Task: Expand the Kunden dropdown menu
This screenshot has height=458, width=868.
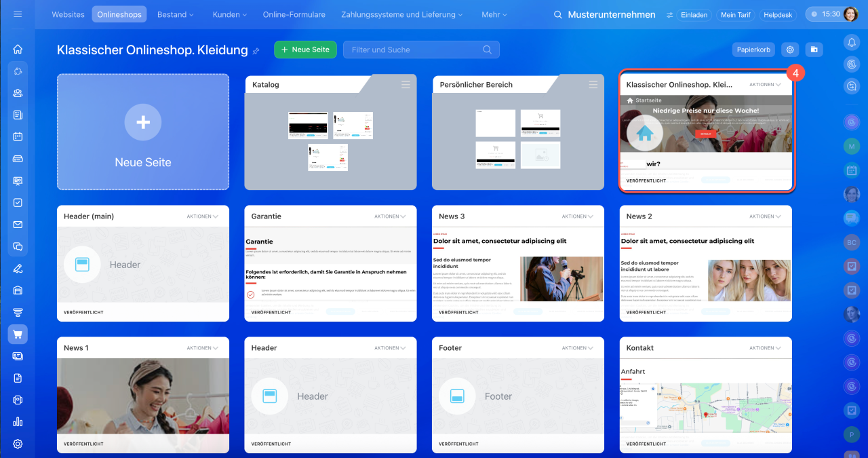Action: click(x=229, y=14)
